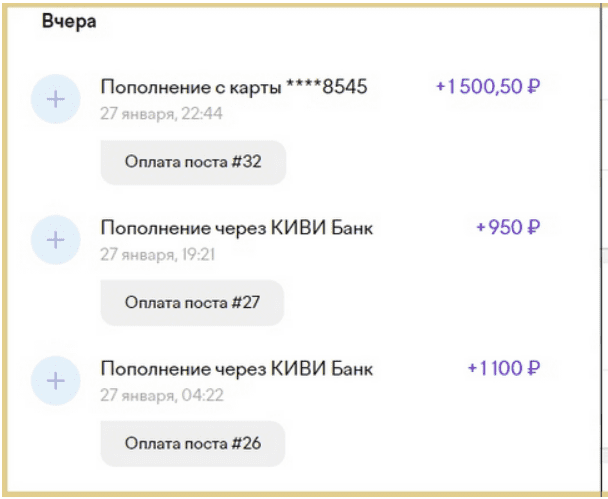Open the 'Оплата поста #27' tag
The image size is (608, 499).
192,302
